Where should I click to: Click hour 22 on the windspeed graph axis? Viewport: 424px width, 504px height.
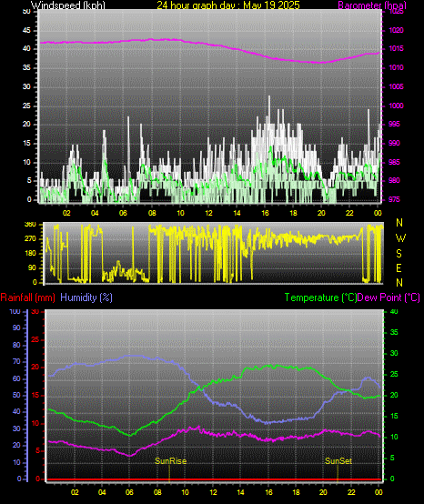349,213
